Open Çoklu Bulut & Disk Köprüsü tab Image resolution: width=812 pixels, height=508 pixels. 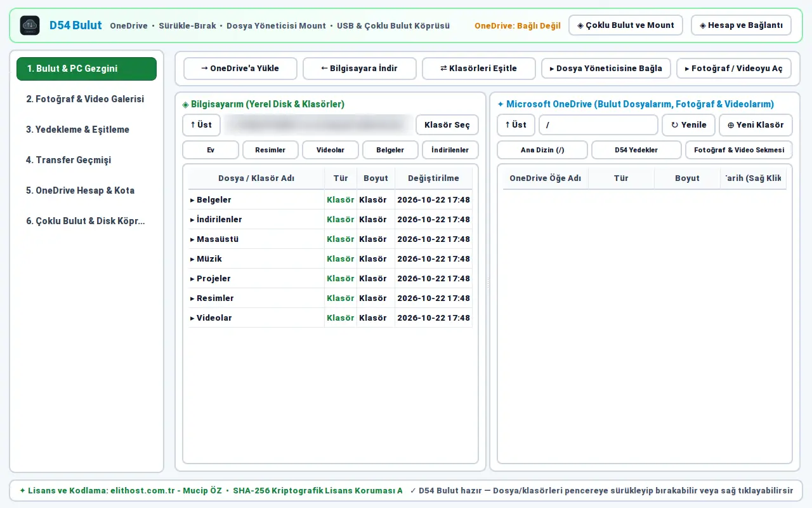(86, 221)
